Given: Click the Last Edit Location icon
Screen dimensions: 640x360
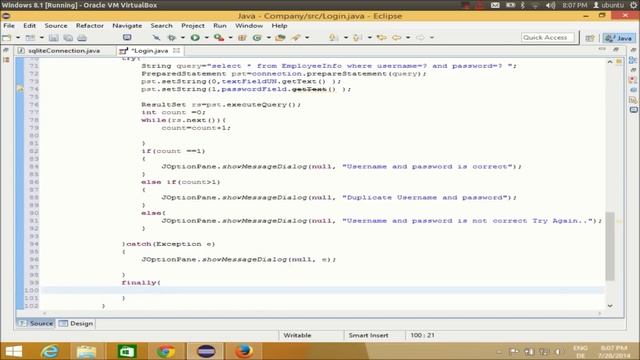Looking at the screenshot, I should coord(382,38).
